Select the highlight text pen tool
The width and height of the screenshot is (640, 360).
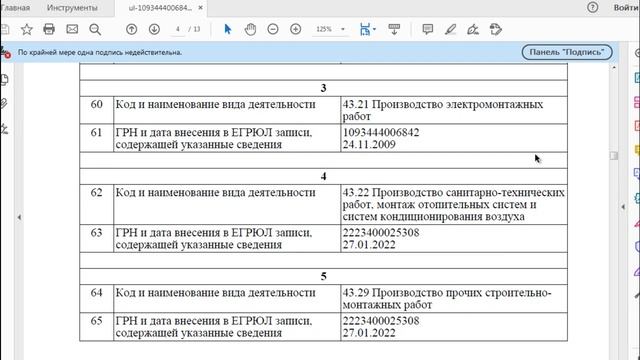click(450, 29)
